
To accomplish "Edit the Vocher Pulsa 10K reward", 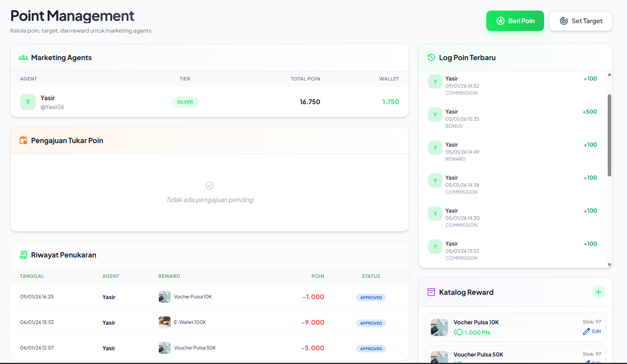I will click(x=592, y=331).
